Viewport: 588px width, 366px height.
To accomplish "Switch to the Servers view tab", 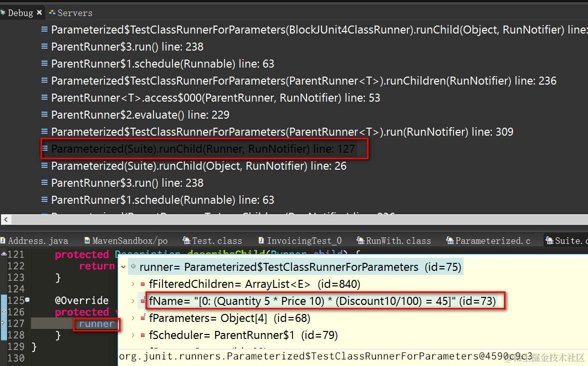I will pos(70,13).
